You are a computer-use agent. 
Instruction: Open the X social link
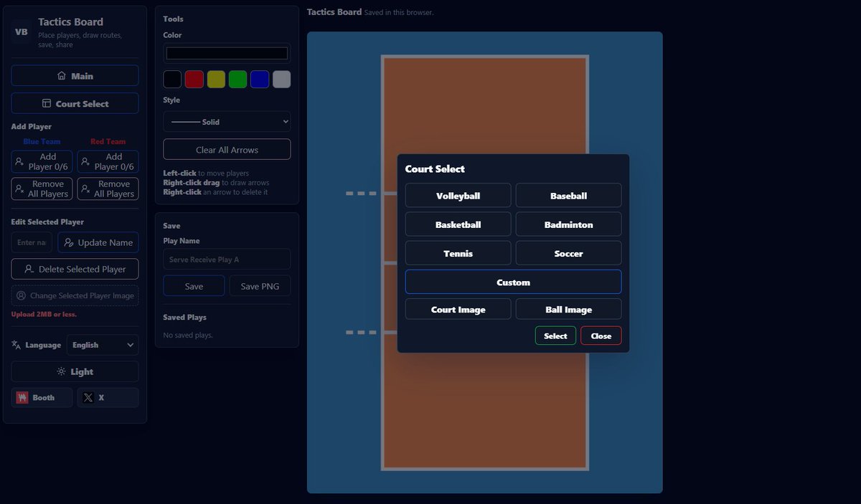(x=108, y=397)
